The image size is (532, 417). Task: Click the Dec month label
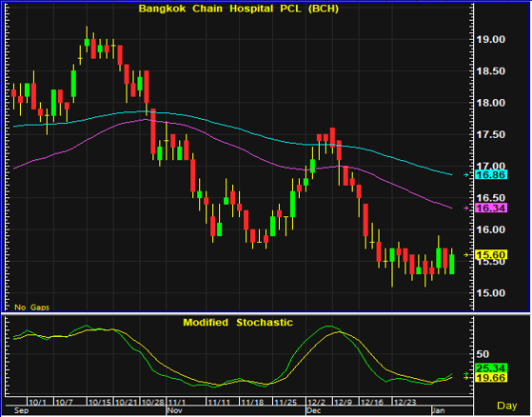tap(314, 410)
